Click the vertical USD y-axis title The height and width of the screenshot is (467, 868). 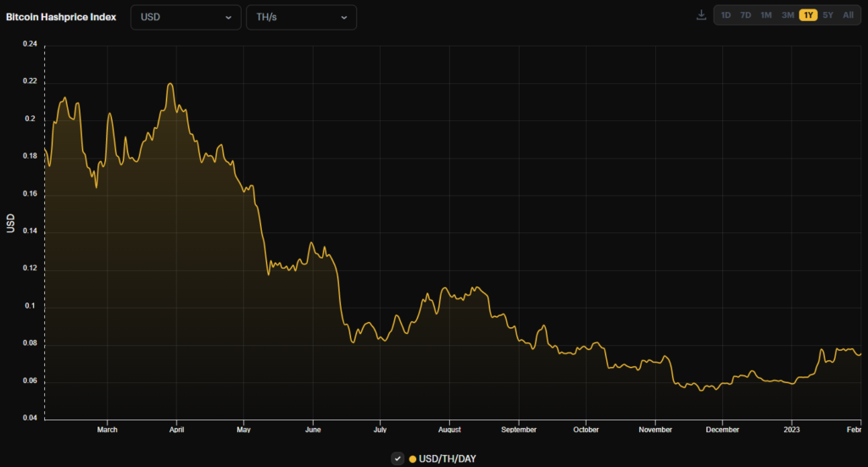[x=11, y=224]
